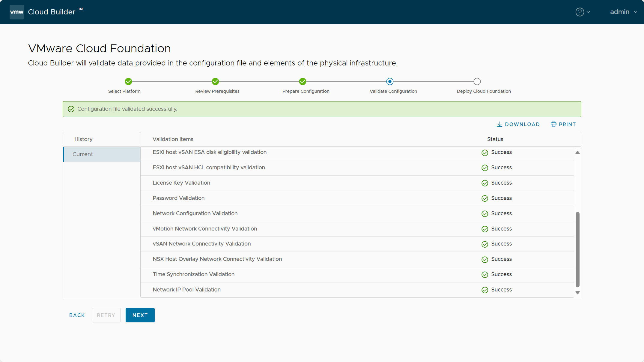Click the Review Prerequisites completed step icon
Image resolution: width=644 pixels, height=362 pixels.
coord(216,81)
